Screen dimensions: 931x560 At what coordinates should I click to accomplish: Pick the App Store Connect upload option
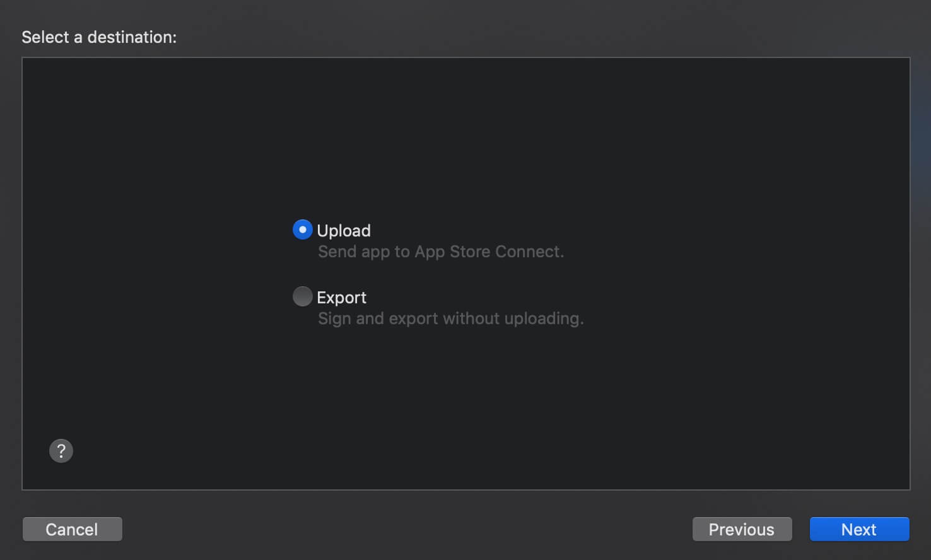(303, 230)
